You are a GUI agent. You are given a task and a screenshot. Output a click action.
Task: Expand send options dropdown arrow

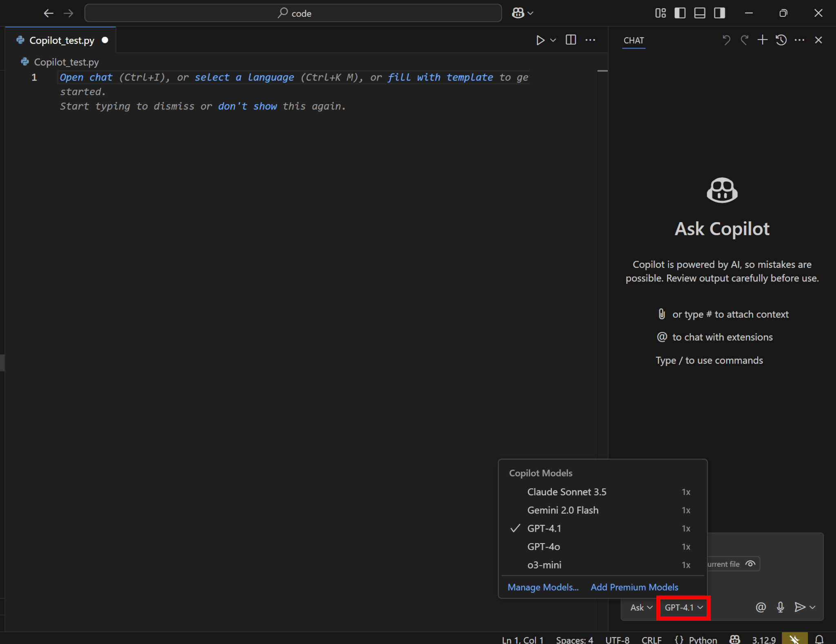(813, 607)
